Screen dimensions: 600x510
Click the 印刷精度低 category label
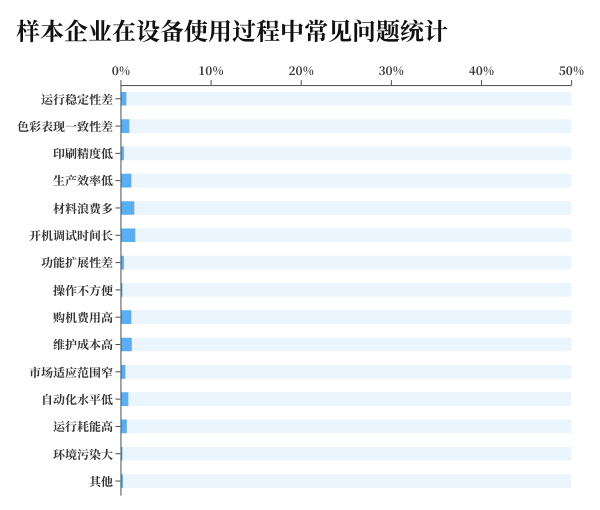pos(83,153)
